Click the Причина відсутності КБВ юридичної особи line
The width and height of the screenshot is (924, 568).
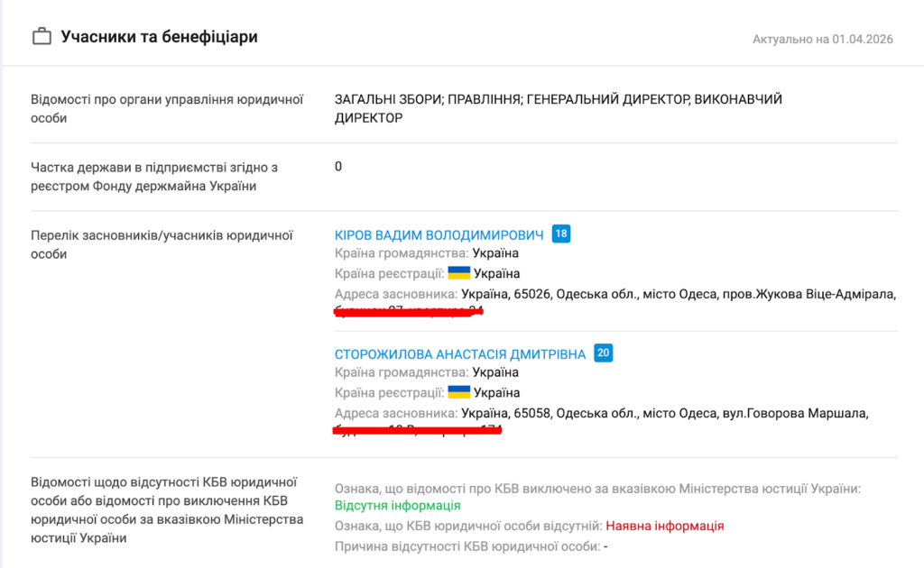point(471,545)
